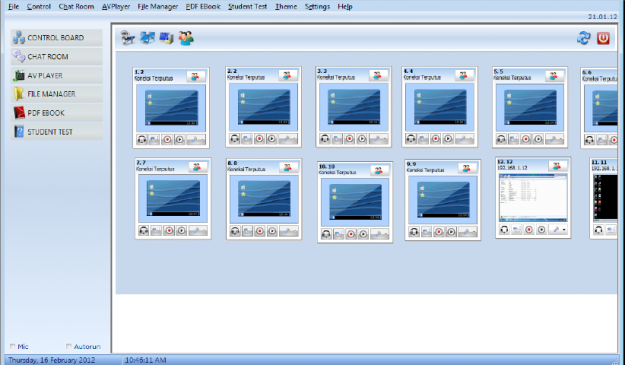Click the group icon on student card 10

(379, 171)
